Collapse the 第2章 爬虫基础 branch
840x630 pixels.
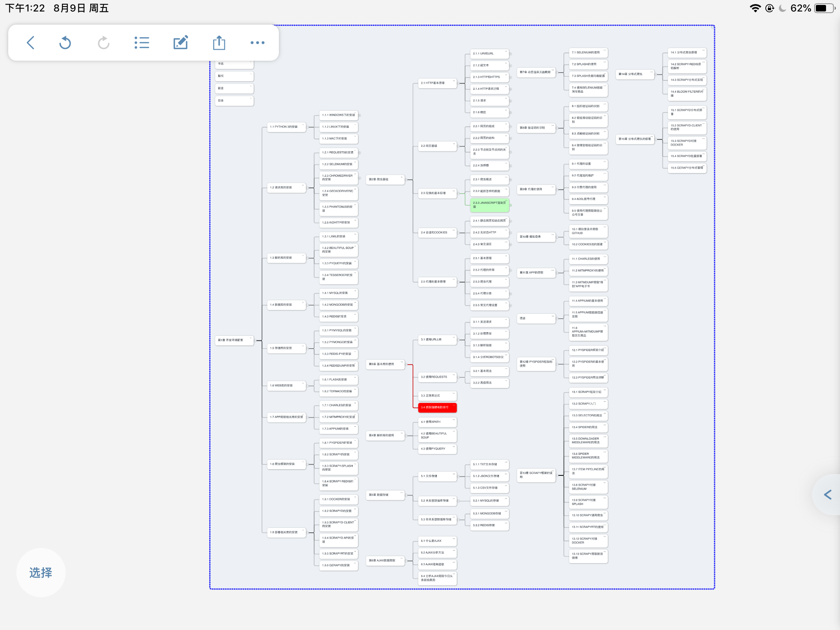coord(407,180)
